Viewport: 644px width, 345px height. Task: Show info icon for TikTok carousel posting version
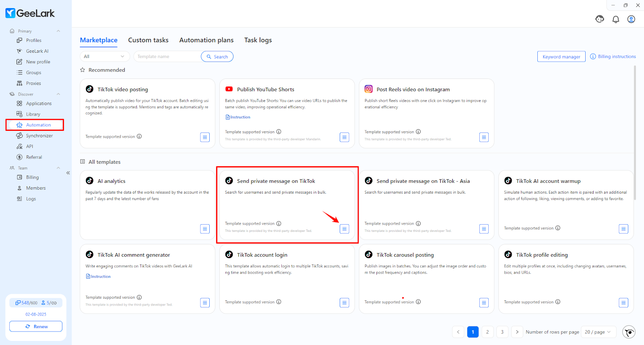(419, 302)
